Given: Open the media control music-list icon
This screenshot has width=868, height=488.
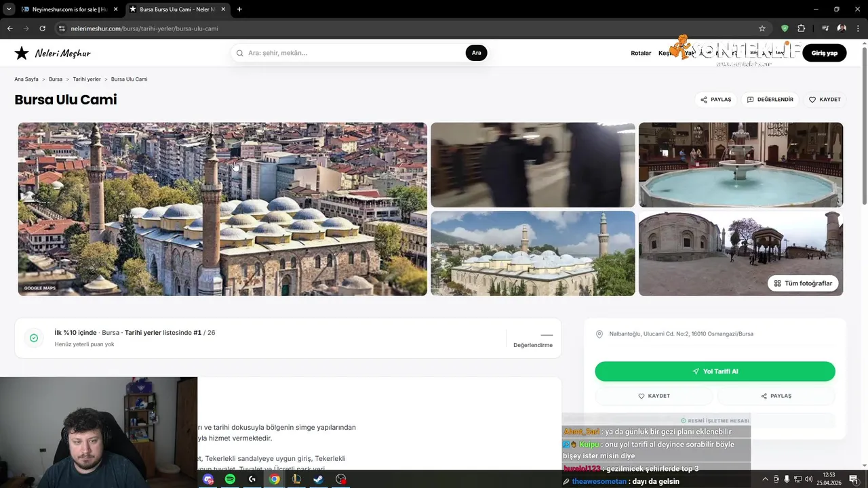Looking at the screenshot, I should (x=825, y=28).
